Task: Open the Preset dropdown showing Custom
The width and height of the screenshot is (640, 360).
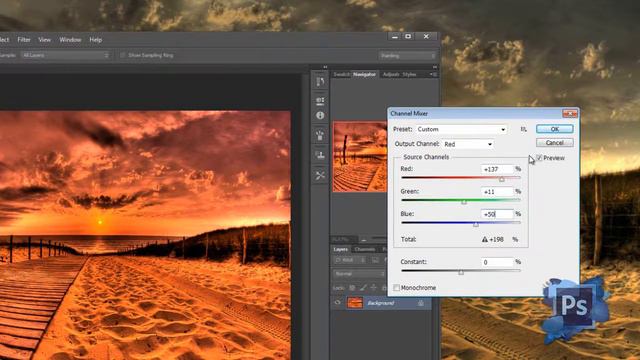Action: (462, 129)
